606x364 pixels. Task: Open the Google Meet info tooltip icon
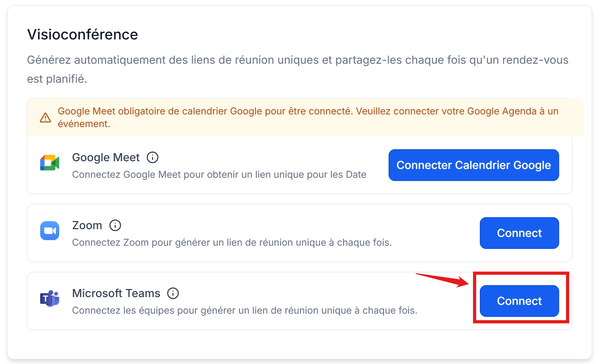point(153,157)
